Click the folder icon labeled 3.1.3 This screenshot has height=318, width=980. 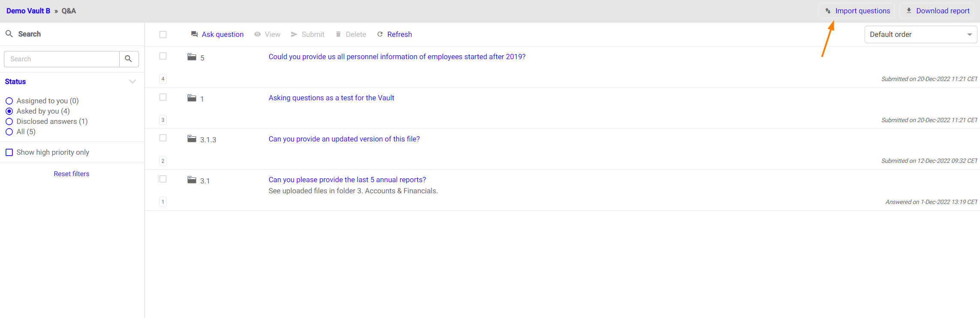pos(192,138)
